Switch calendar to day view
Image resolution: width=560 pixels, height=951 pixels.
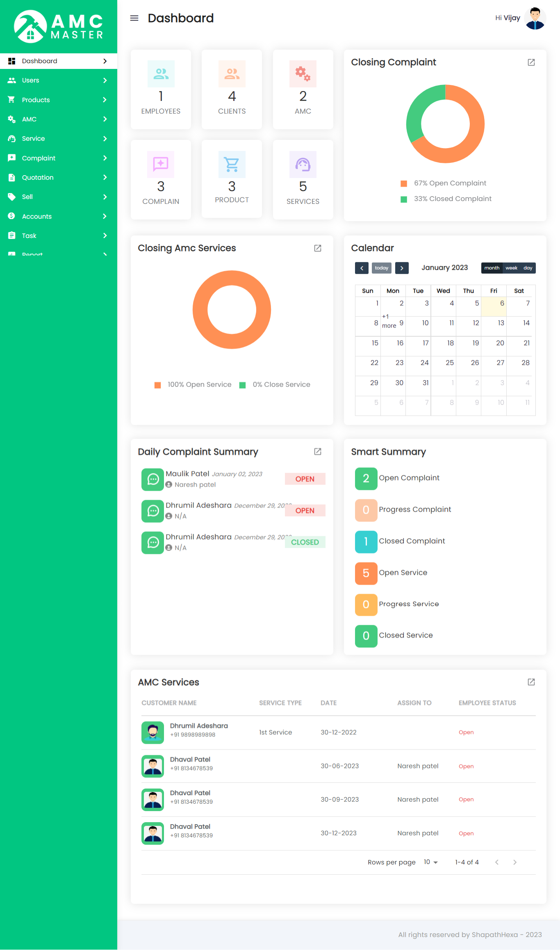click(x=528, y=268)
